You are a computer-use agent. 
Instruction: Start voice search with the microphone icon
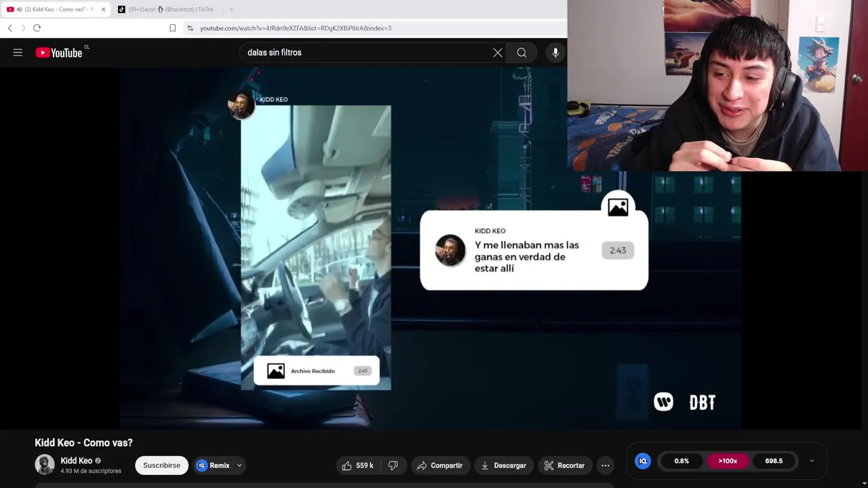click(x=555, y=52)
